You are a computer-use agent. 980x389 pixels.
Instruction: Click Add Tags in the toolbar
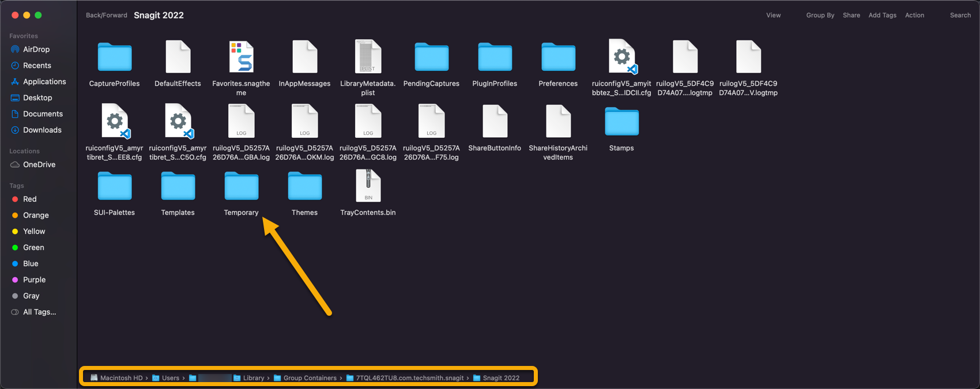[x=883, y=16]
